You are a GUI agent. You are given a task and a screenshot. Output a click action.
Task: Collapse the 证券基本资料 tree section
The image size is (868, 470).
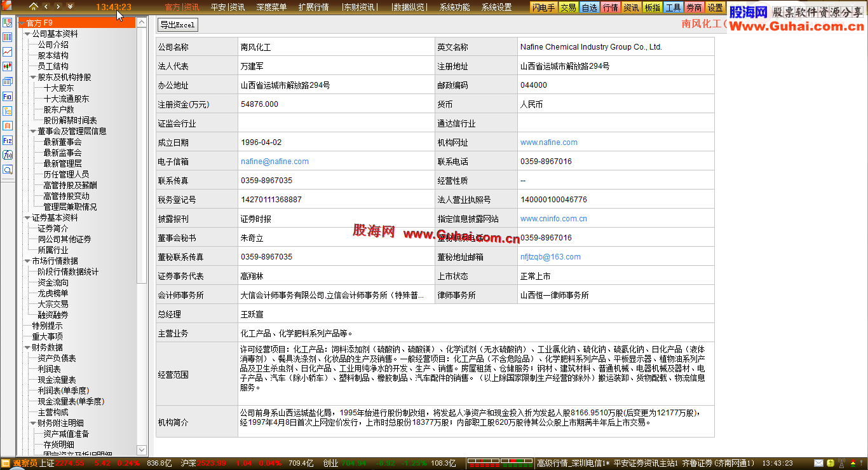pyautogui.click(x=27, y=218)
